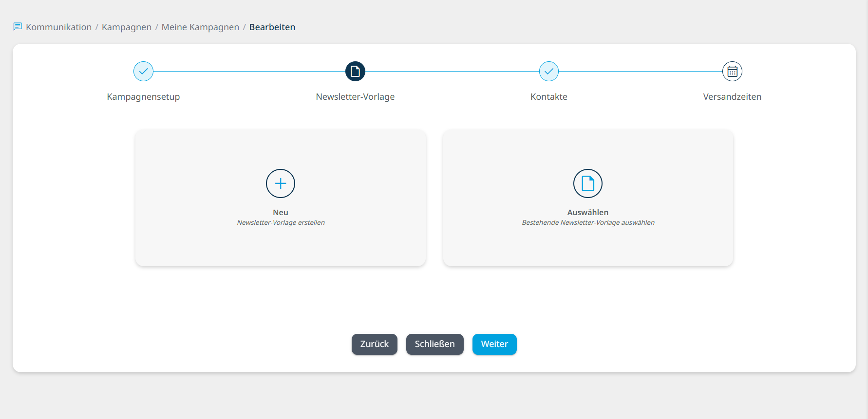This screenshot has width=868, height=419.
Task: Click the chat icon beside Kommunikation breadcrumb
Action: [18, 27]
